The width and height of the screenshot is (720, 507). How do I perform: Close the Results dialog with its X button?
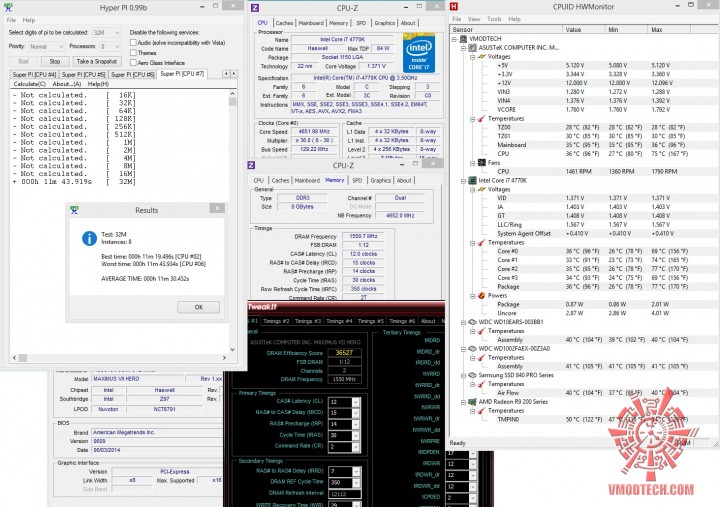217,208
